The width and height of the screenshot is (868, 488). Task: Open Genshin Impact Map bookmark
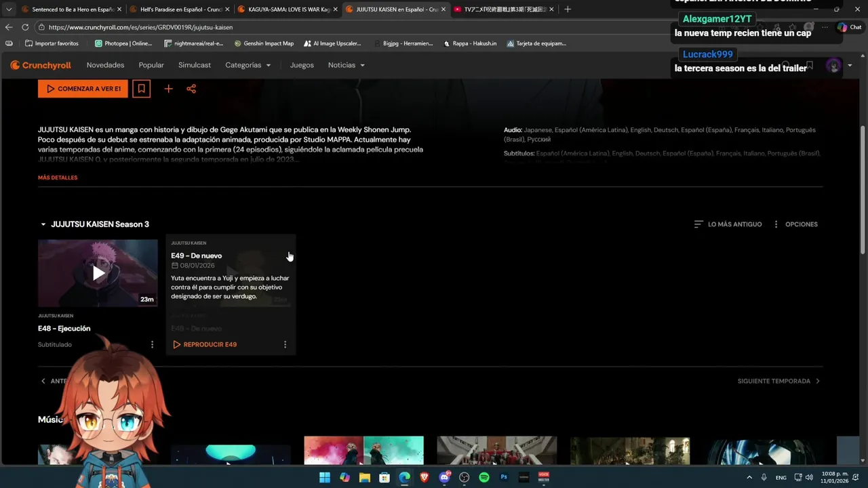[x=264, y=43]
